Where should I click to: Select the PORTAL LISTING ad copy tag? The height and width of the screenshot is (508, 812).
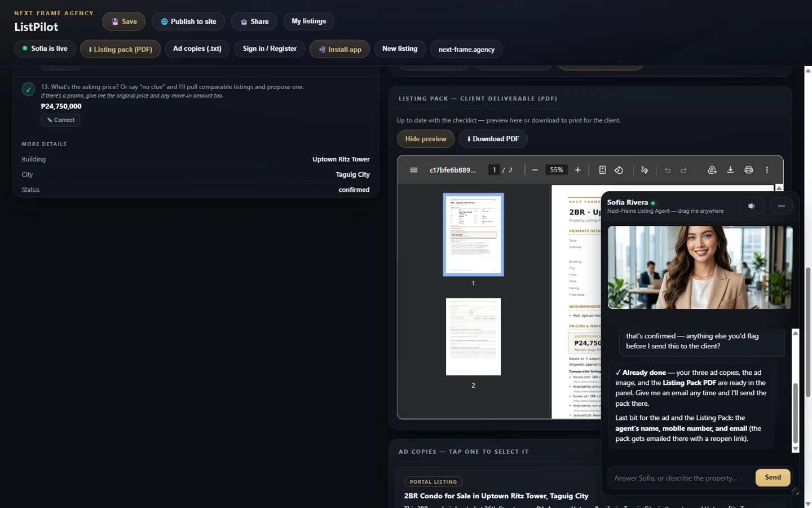click(x=433, y=481)
